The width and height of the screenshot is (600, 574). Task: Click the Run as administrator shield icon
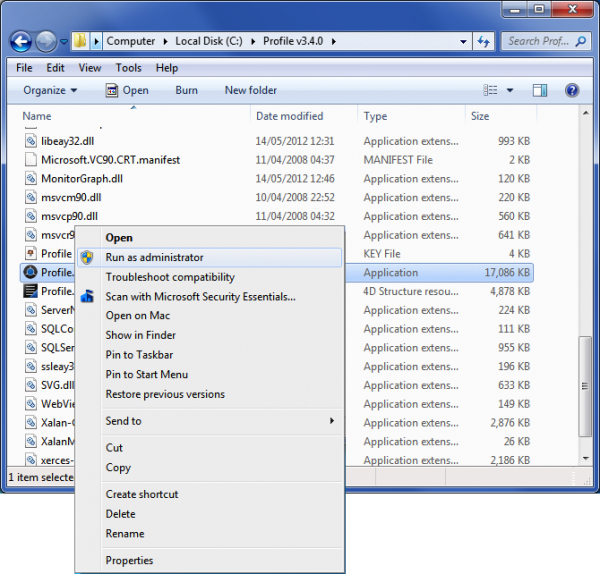87,258
